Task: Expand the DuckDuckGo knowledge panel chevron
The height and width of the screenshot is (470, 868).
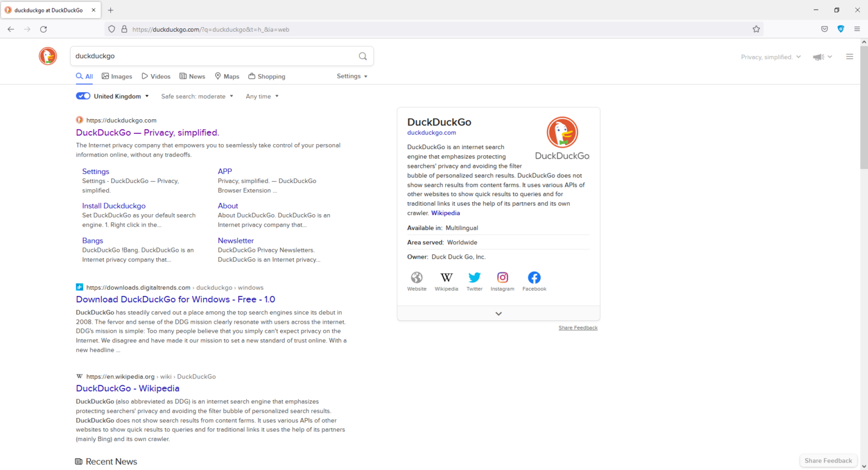Action: [498, 313]
